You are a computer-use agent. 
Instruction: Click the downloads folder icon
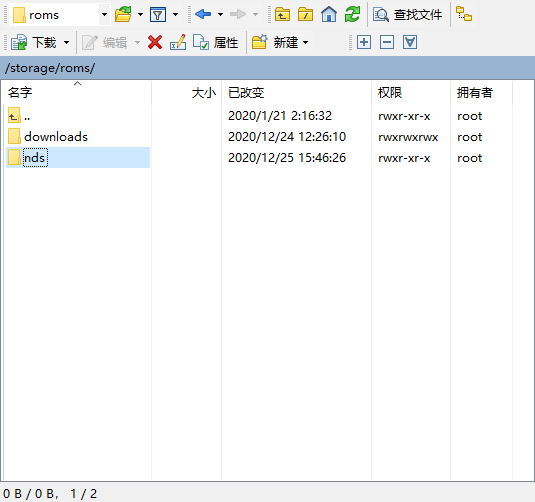[x=14, y=137]
